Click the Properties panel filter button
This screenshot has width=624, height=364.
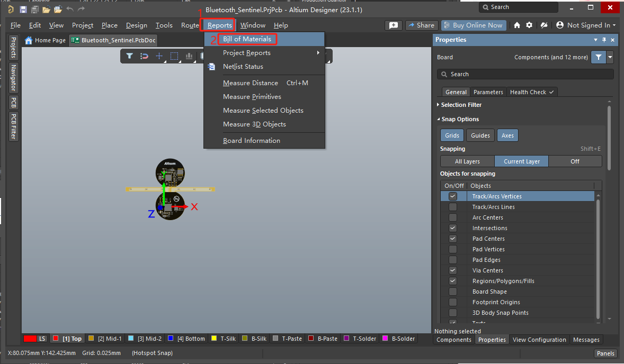pos(598,57)
